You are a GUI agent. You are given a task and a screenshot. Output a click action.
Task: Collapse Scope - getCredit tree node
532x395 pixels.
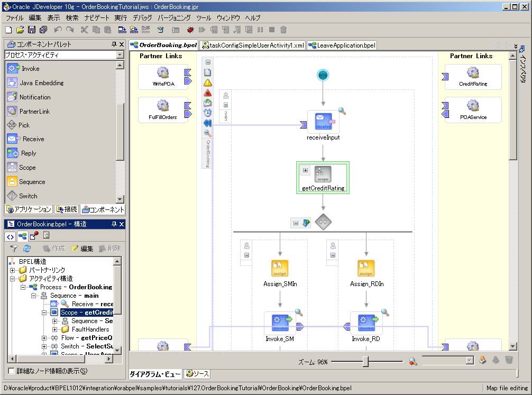point(44,313)
